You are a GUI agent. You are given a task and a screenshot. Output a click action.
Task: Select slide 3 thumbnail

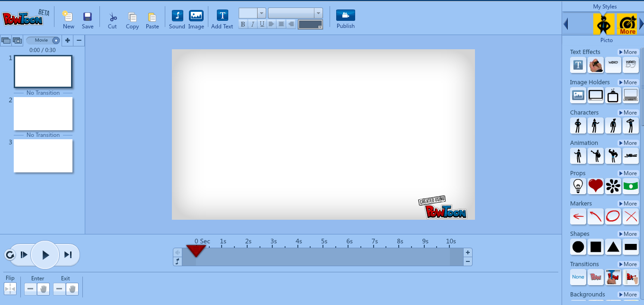[43, 156]
